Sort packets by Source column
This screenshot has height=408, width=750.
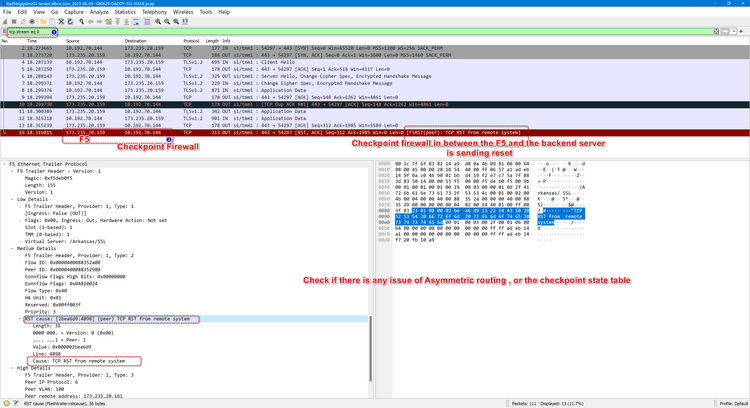pyautogui.click(x=73, y=41)
